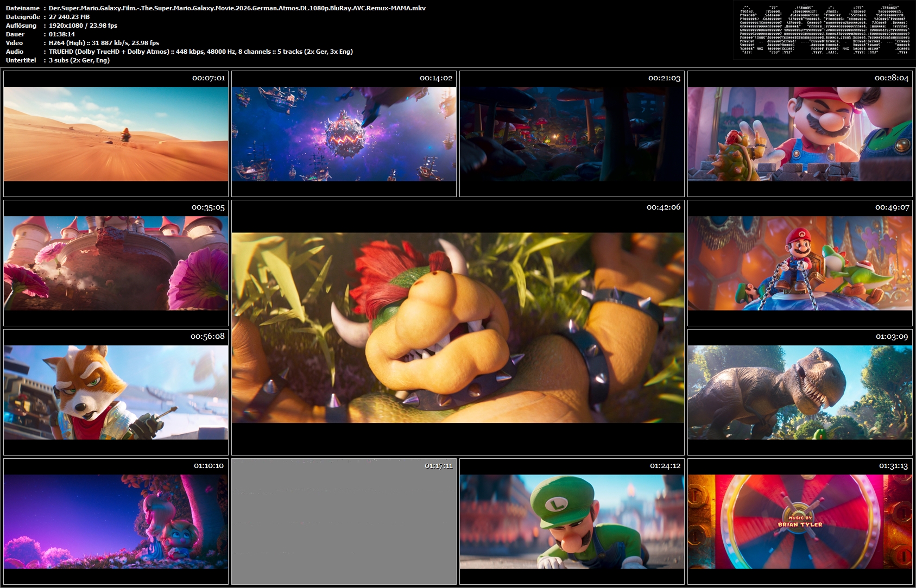This screenshot has height=588, width=916.
Task: Click the Video label in the header
Action: click(15, 43)
